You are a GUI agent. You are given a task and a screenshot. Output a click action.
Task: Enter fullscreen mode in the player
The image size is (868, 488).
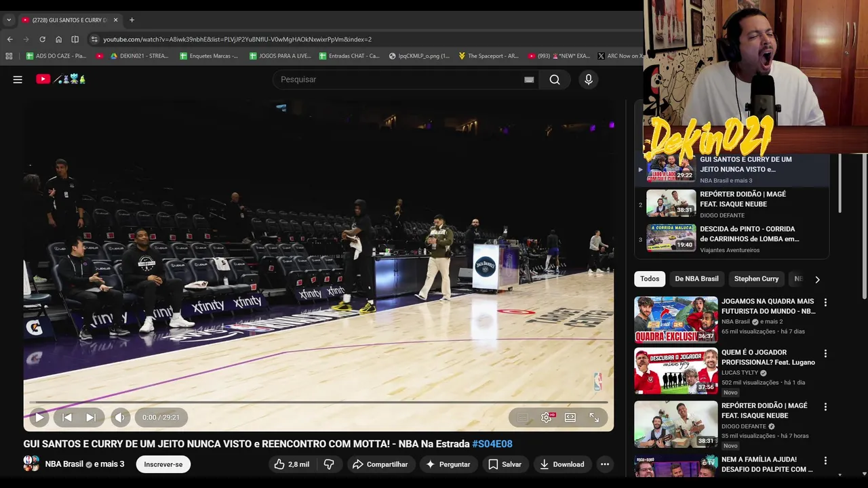point(594,418)
